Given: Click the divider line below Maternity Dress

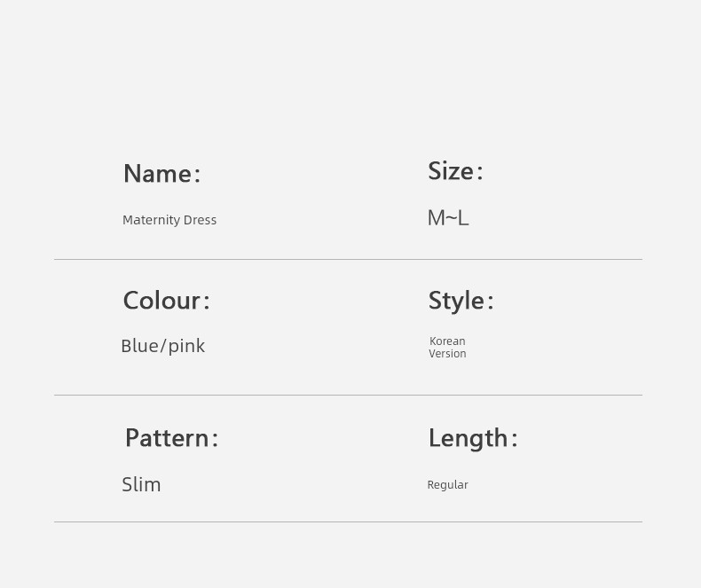Looking at the screenshot, I should (348, 259).
